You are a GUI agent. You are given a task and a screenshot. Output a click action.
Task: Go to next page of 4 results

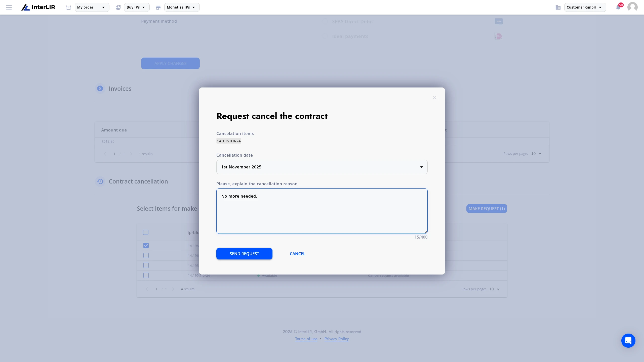click(173, 289)
